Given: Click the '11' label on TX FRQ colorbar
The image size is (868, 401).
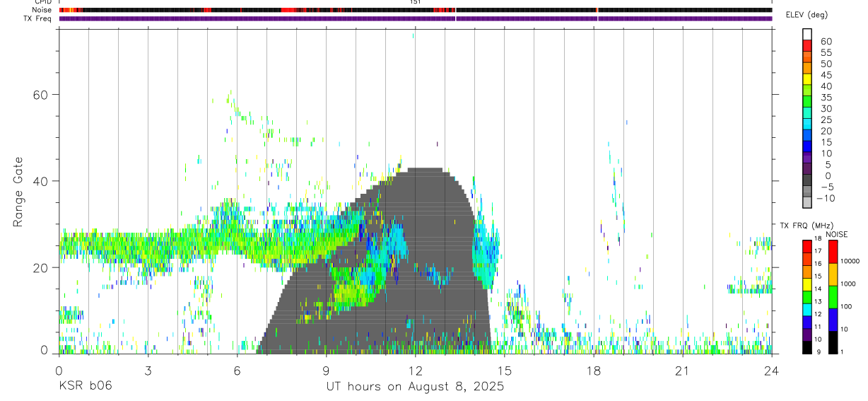Looking at the screenshot, I should click(818, 327).
